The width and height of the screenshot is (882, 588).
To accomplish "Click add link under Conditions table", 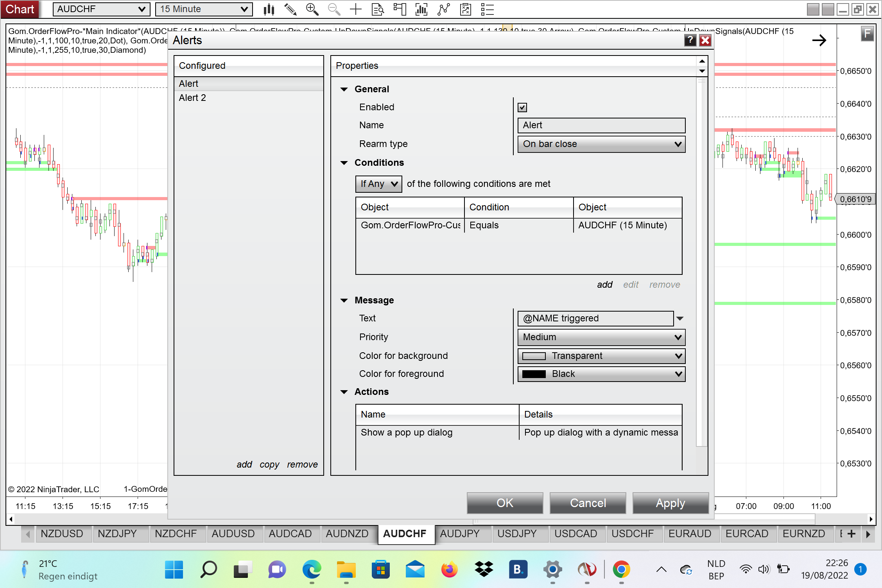I will (604, 285).
